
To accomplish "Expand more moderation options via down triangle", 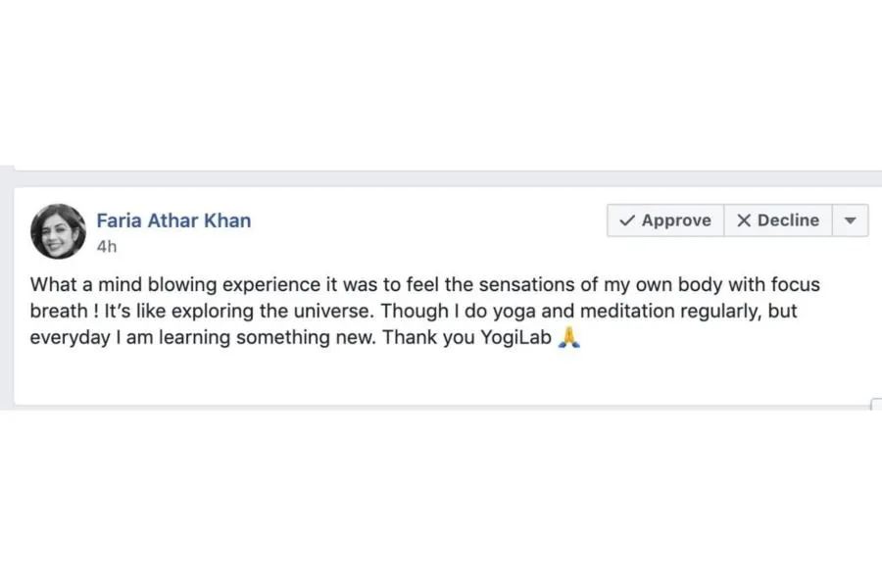I will pos(851,220).
